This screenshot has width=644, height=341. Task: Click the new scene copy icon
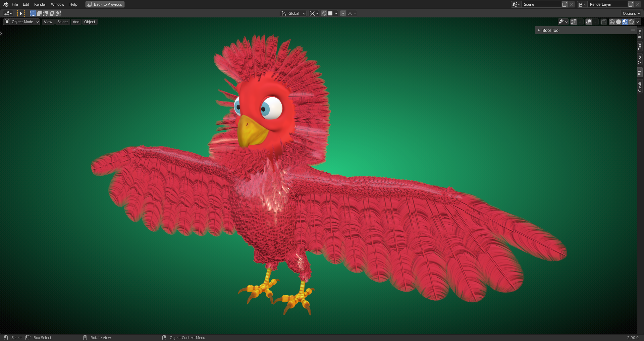(x=565, y=4)
